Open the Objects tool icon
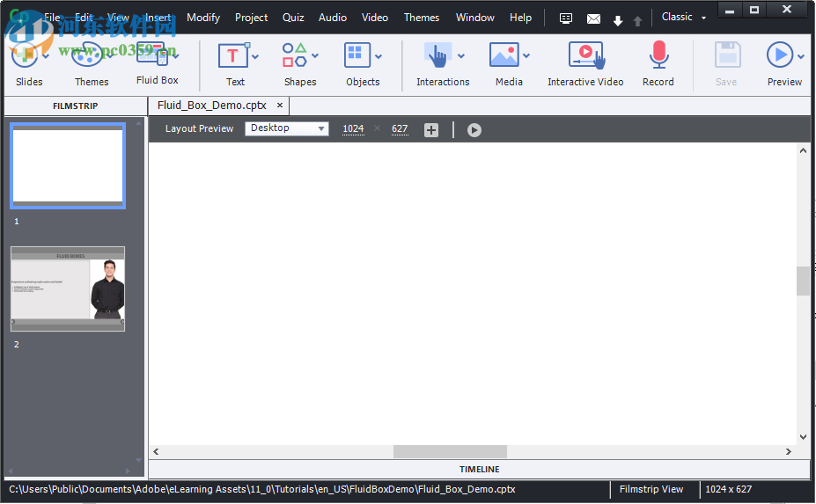816x504 pixels. click(x=357, y=55)
